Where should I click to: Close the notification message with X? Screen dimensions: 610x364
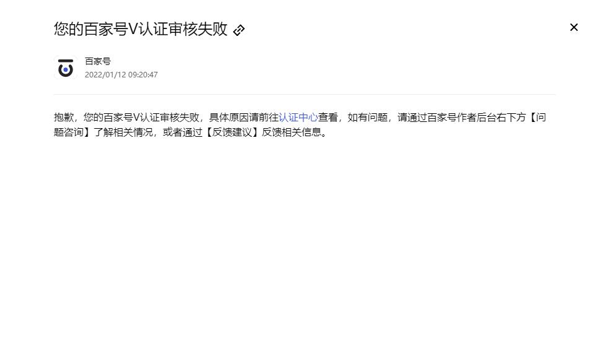[574, 27]
